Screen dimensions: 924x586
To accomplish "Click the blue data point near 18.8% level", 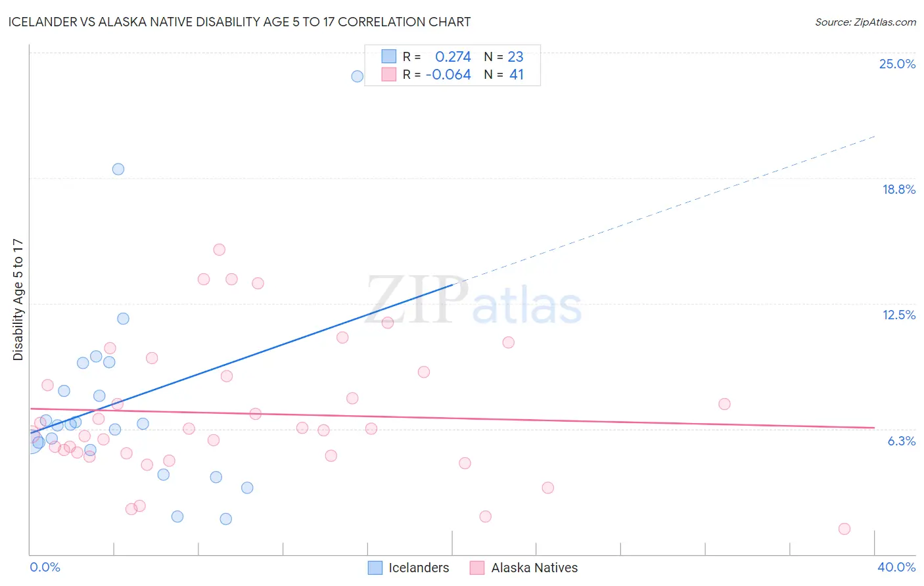I will click(118, 169).
